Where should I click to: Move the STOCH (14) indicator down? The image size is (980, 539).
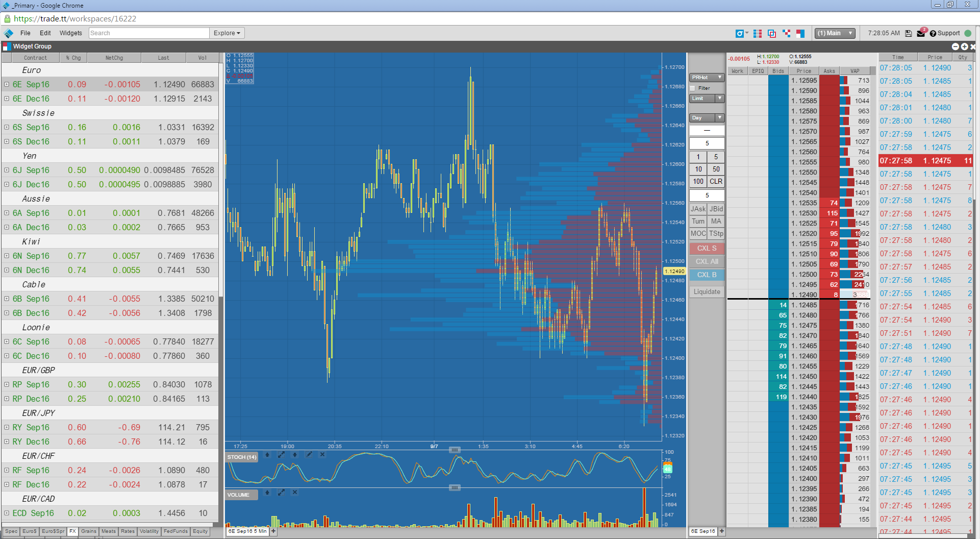pos(295,455)
